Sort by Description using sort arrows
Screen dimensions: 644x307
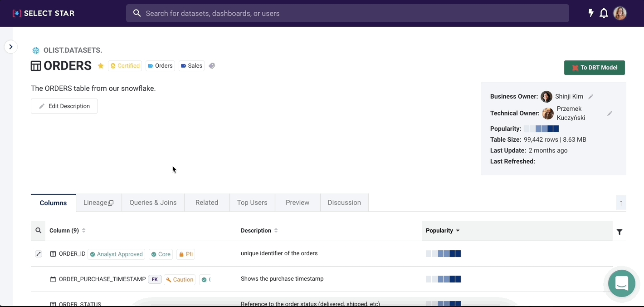point(276,231)
